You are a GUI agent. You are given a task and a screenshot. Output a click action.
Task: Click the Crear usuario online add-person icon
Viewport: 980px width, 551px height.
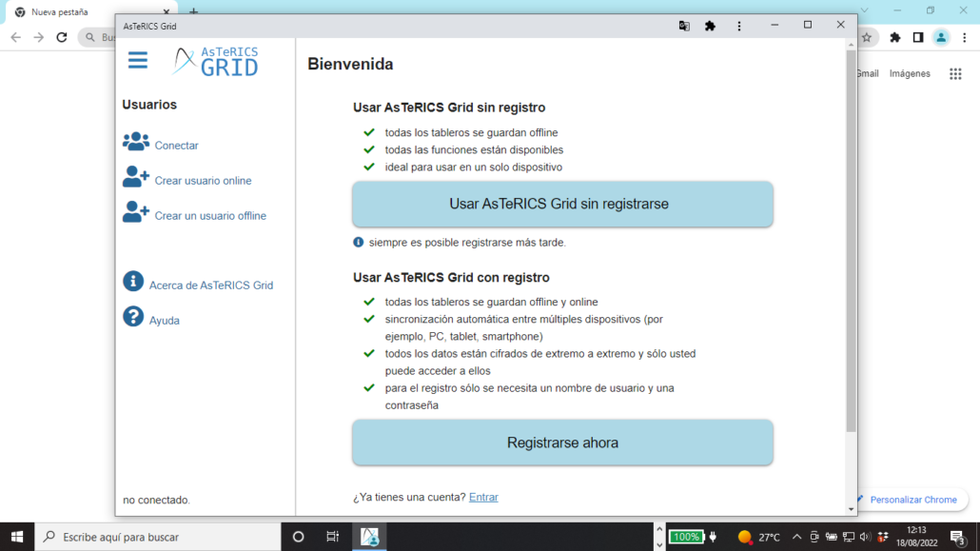(x=133, y=177)
